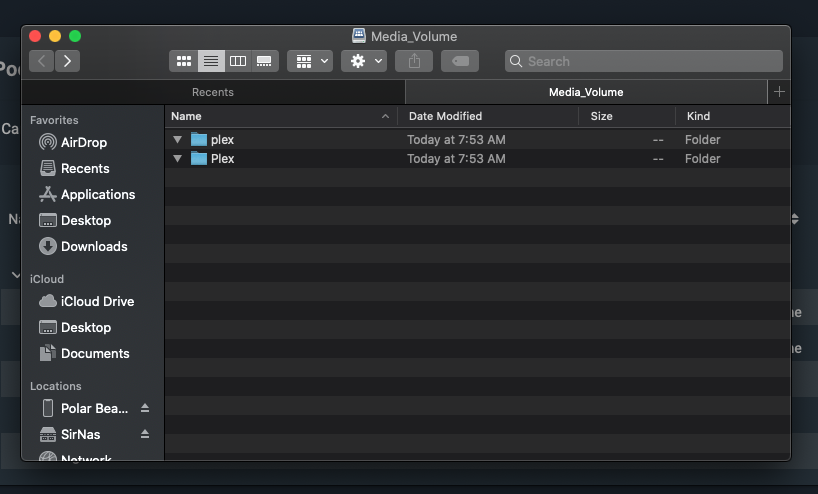Collapse the lowercase plex folder
Screen dimensions: 818x494
click(178, 140)
